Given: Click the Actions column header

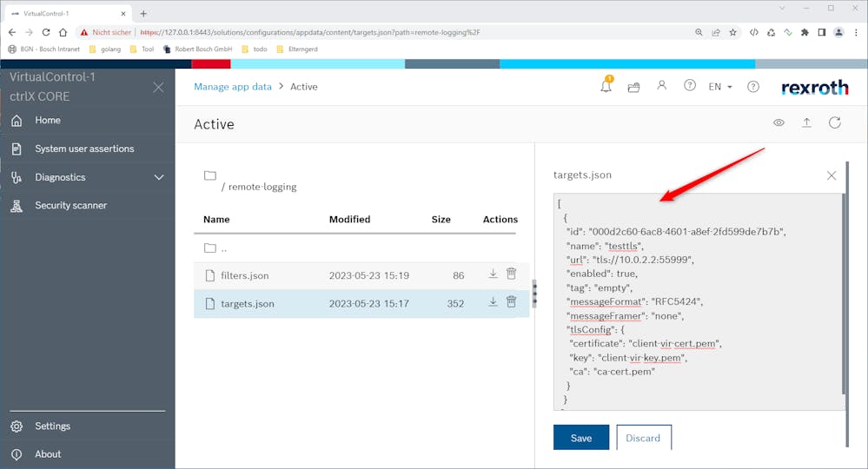Looking at the screenshot, I should (x=500, y=219).
